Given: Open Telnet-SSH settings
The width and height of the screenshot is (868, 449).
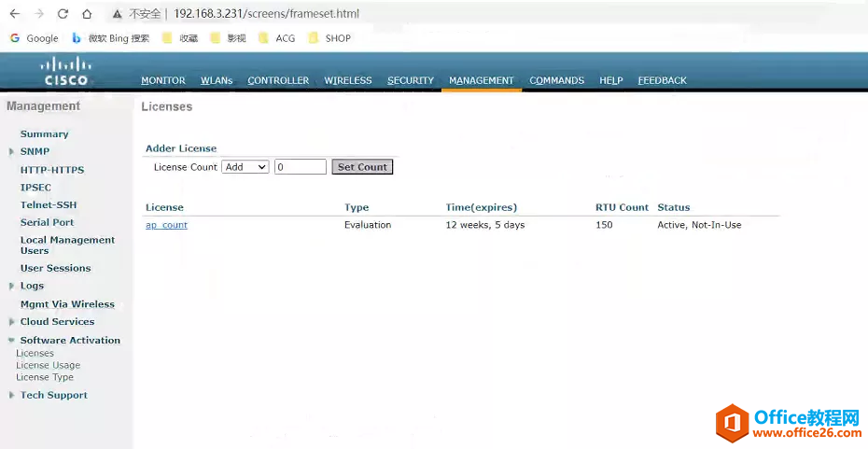Looking at the screenshot, I should point(49,204).
